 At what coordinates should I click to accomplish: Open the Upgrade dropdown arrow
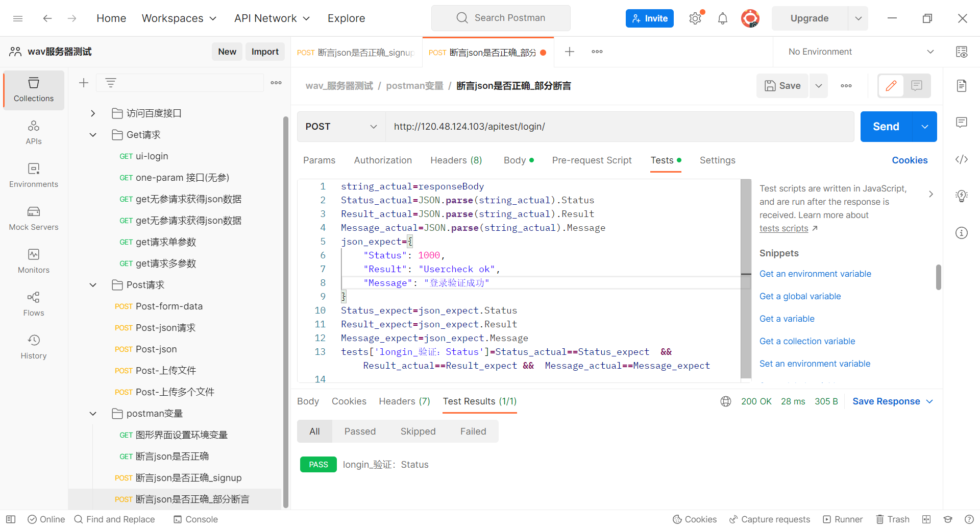click(x=859, y=18)
